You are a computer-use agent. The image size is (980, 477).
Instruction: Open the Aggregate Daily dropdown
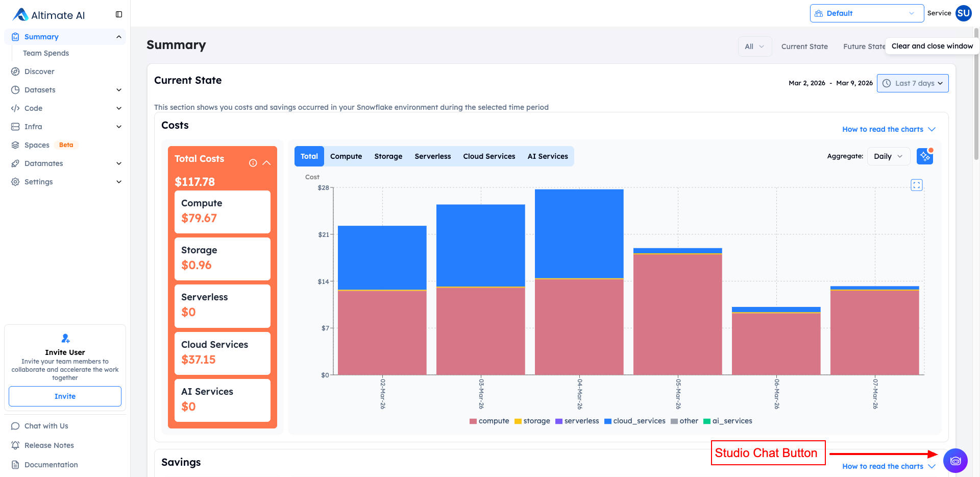click(888, 156)
